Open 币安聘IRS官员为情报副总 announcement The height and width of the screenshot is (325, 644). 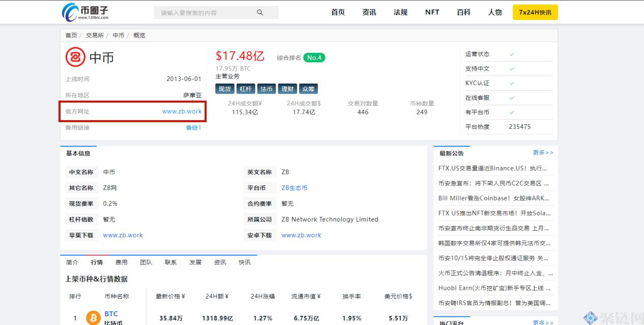(x=494, y=303)
